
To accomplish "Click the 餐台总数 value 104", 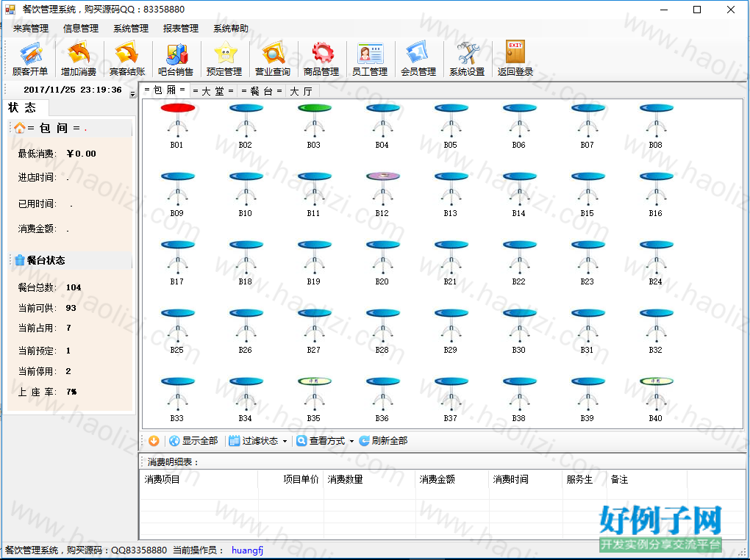I will tap(74, 287).
